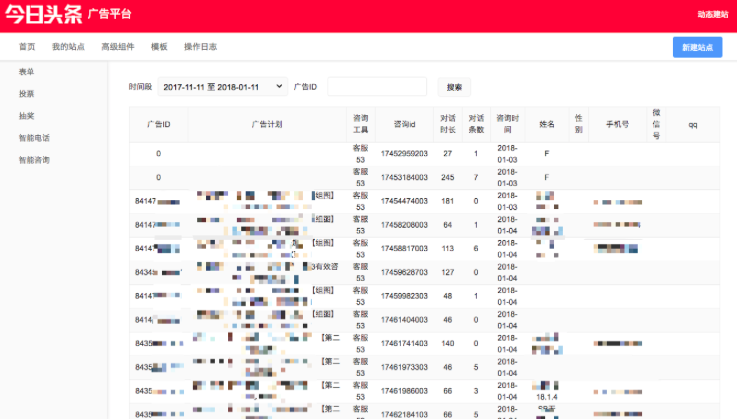
Task: Focus the 广告ID input field
Action: coord(376,87)
